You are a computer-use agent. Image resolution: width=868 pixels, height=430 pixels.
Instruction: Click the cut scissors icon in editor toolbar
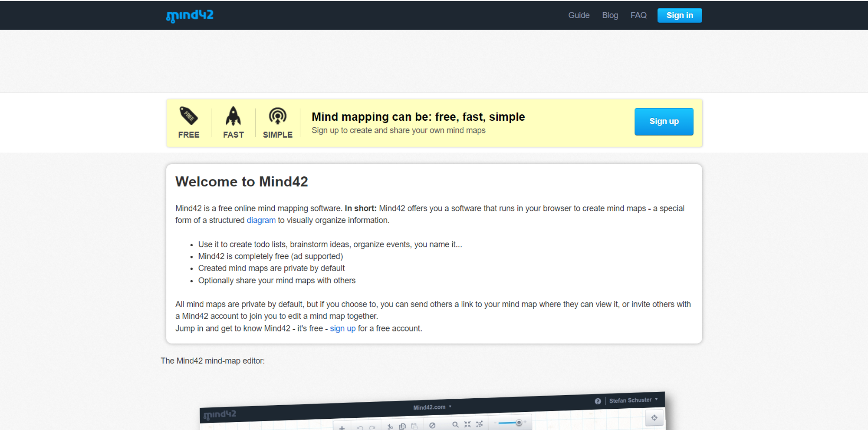(x=390, y=427)
